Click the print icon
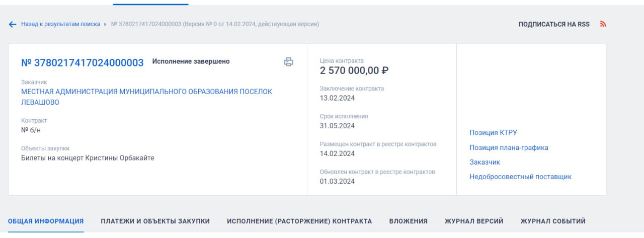Viewport: 644px width, 238px height. pos(288,62)
